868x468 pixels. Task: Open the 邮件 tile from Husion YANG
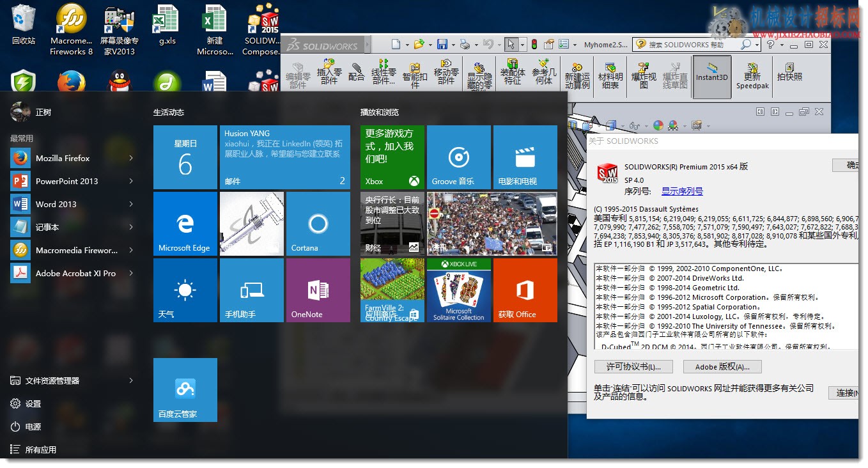285,157
